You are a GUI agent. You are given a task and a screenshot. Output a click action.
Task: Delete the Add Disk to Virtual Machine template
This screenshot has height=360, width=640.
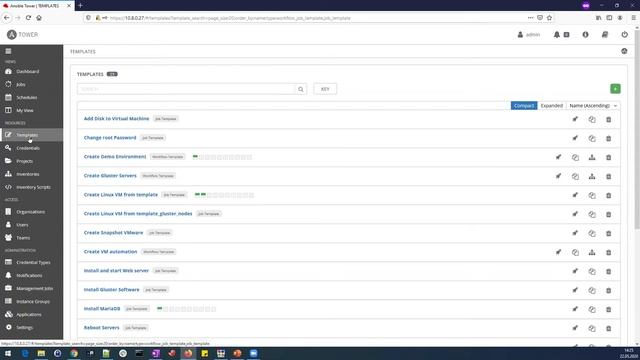point(609,119)
